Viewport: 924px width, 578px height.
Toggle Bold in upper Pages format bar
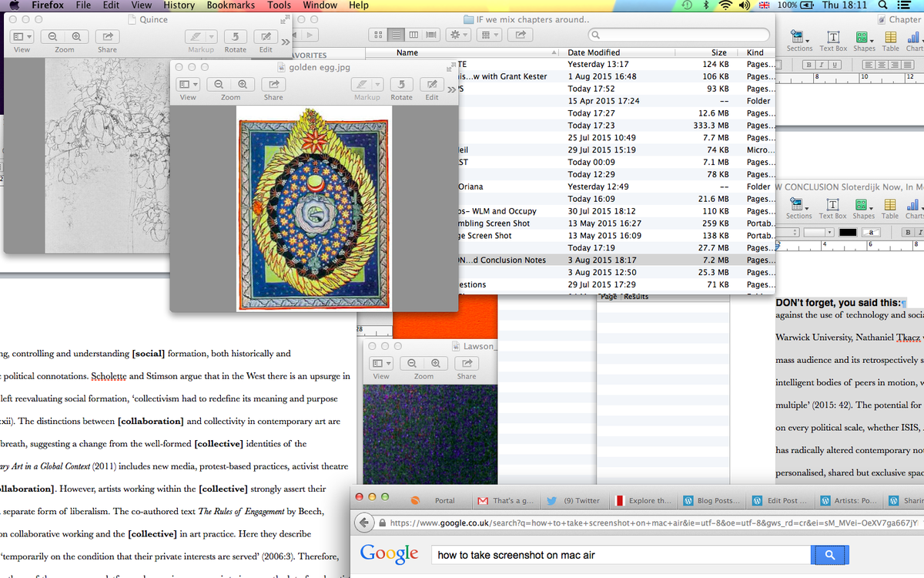[x=809, y=66]
